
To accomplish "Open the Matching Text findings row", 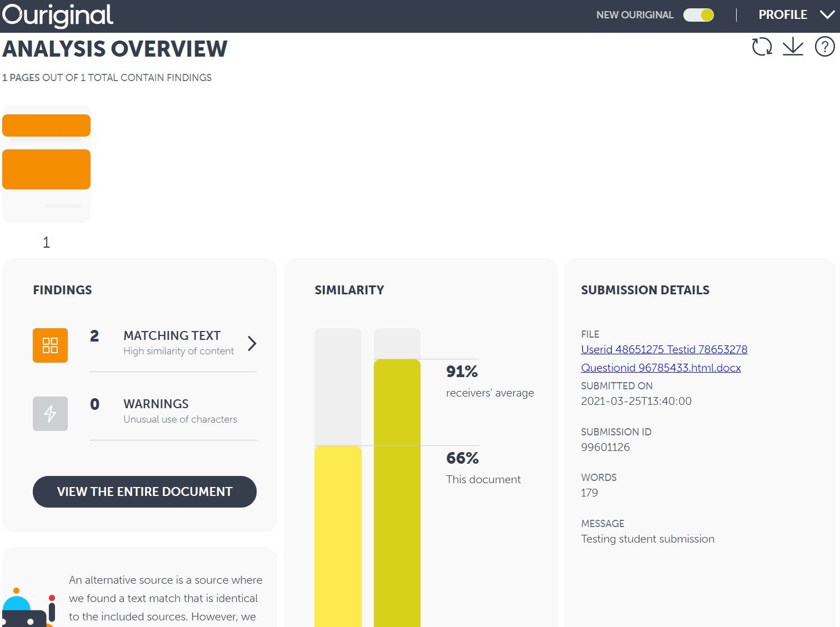I will 172,343.
